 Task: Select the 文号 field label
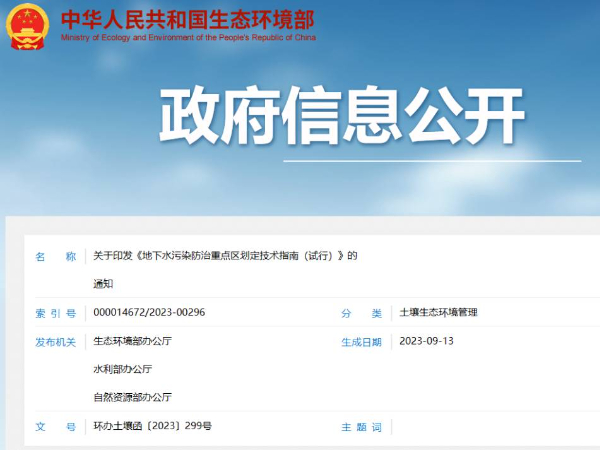pos(55,427)
